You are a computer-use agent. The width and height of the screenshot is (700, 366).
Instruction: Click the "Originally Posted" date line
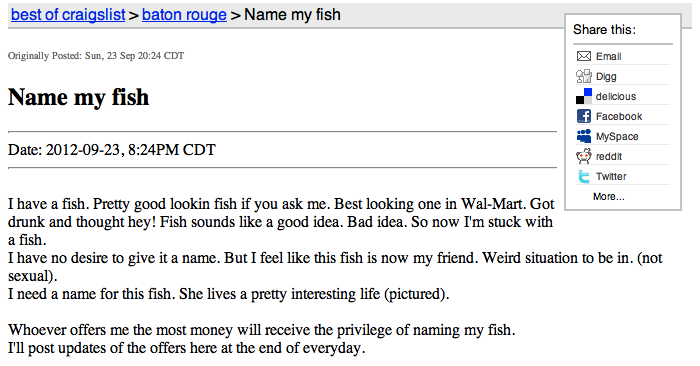96,56
